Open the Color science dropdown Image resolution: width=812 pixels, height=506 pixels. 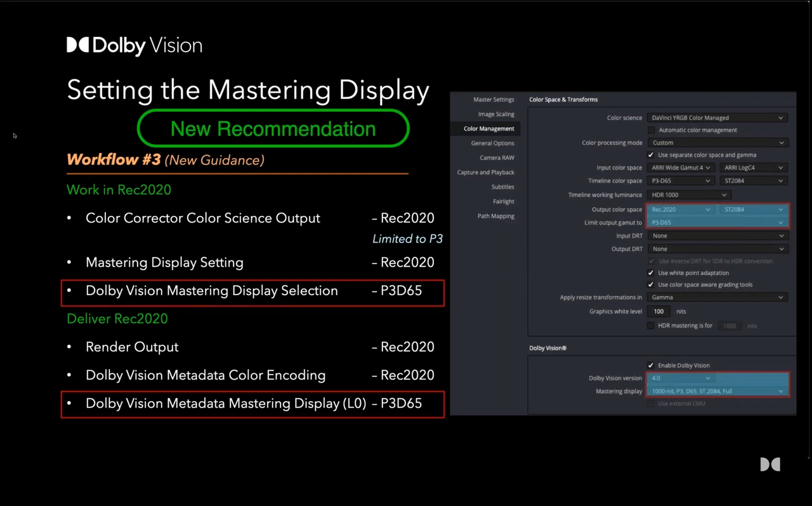tap(717, 117)
